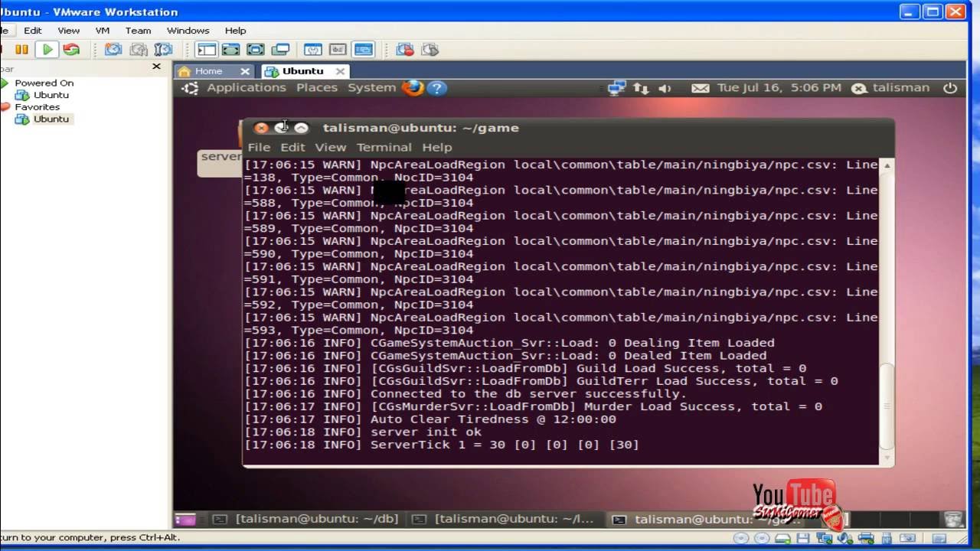Open the Help menu in VMware

(235, 31)
